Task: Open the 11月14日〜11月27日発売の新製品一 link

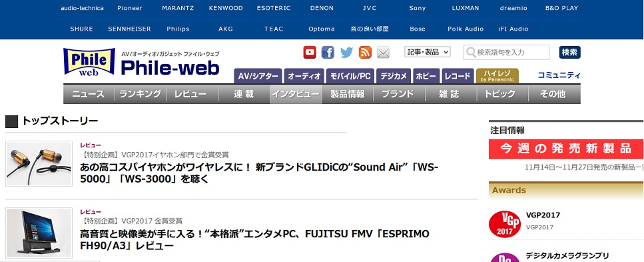Action: coord(583,167)
